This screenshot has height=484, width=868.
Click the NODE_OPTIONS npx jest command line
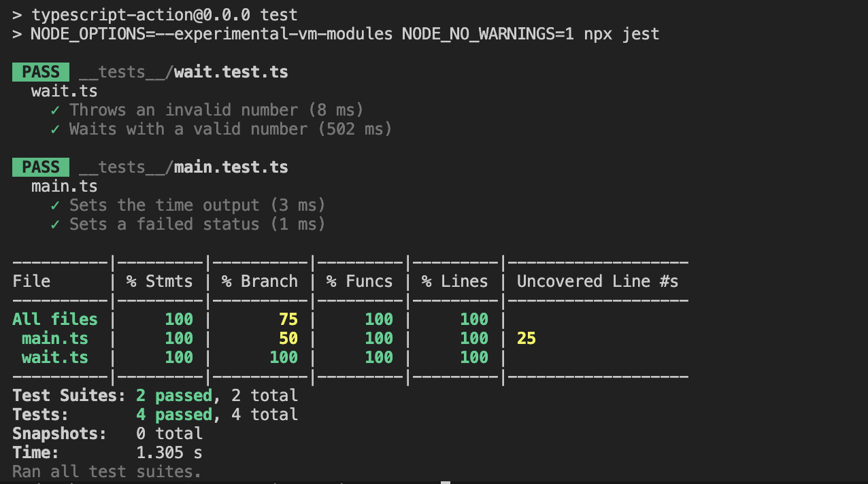point(336,34)
